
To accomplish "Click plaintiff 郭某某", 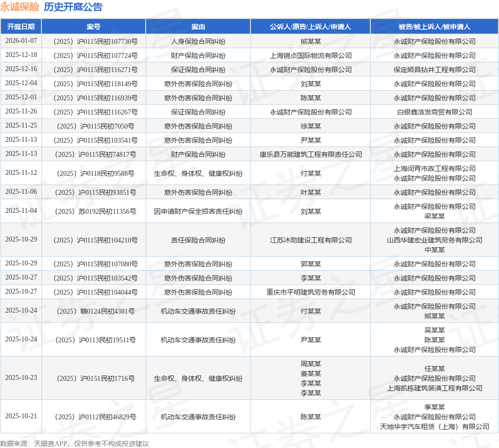I will point(310,264).
